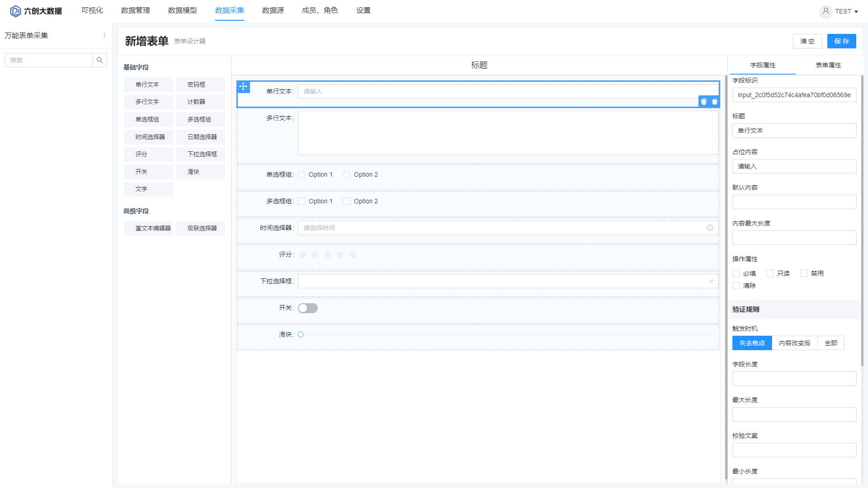Select radio Option 2 in 单选框组
Screen dimensions: 868x488
(x=347, y=174)
